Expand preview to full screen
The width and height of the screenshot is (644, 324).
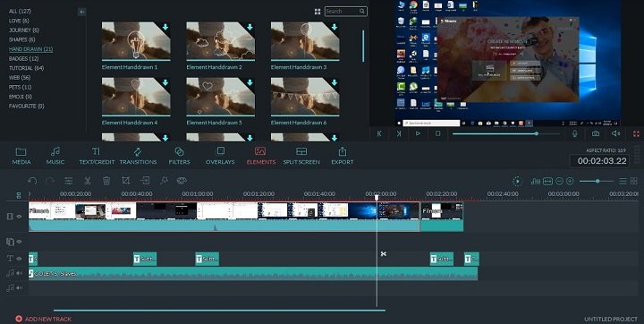[x=636, y=133]
